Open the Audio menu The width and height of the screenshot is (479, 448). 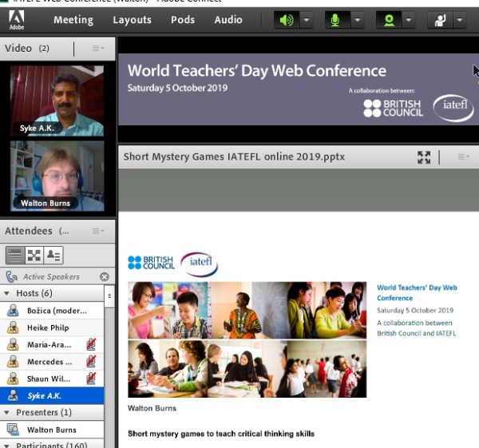[228, 20]
